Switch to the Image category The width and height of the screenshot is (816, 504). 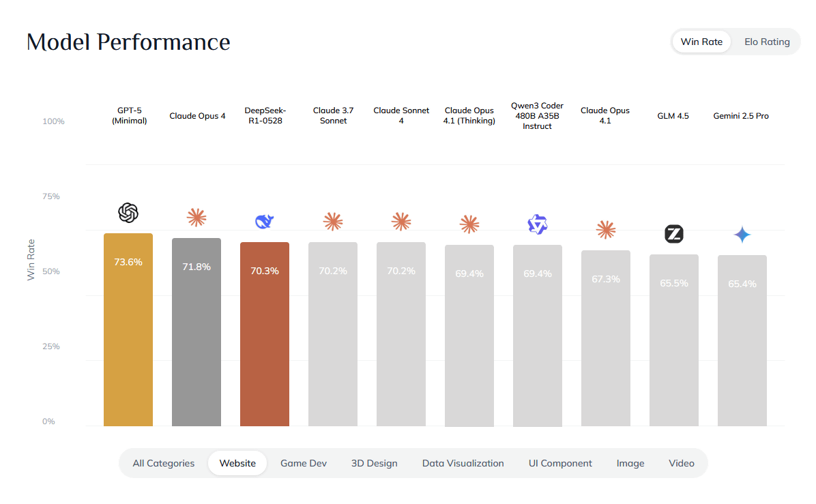(630, 463)
